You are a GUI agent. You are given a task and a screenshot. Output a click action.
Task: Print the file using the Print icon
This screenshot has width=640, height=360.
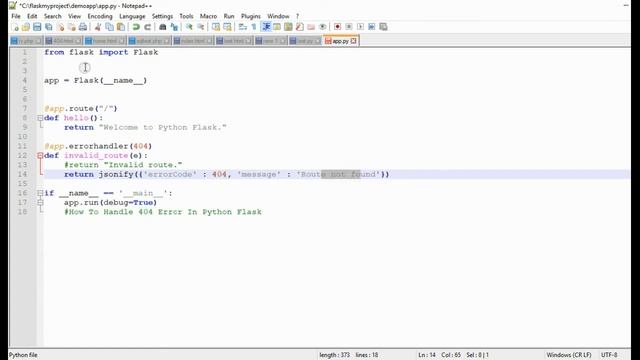coord(83,27)
